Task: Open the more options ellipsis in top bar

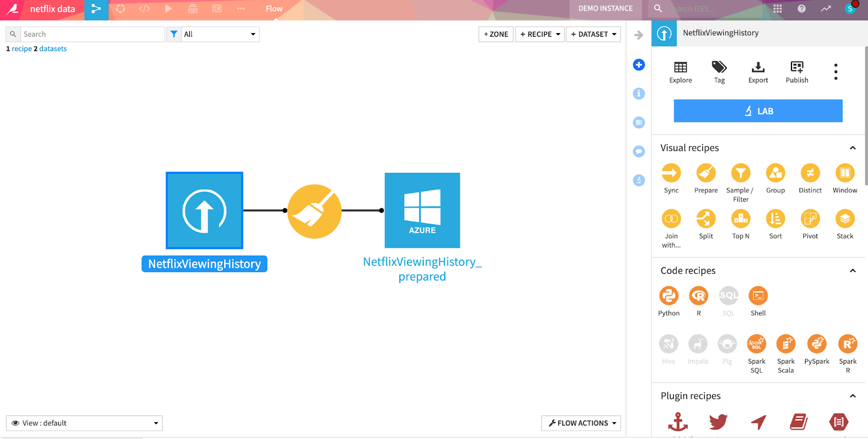Action: (x=241, y=9)
